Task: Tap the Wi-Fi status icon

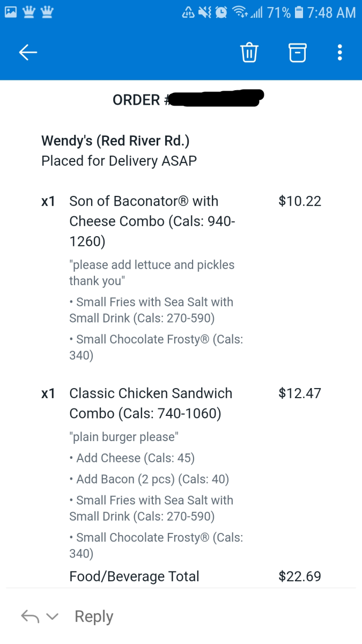Action: coord(240,12)
